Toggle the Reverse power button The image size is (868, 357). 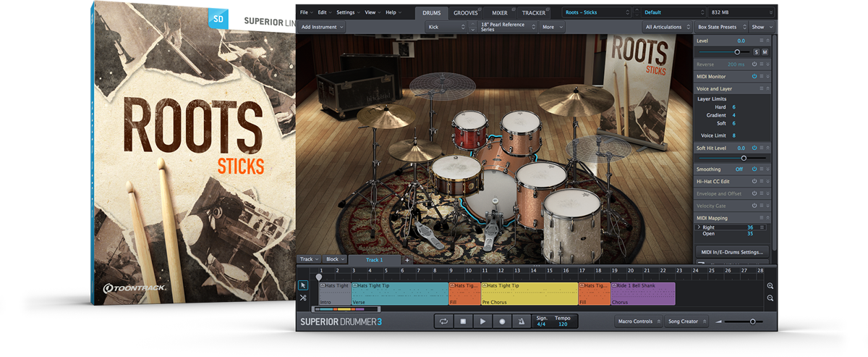[x=754, y=64]
